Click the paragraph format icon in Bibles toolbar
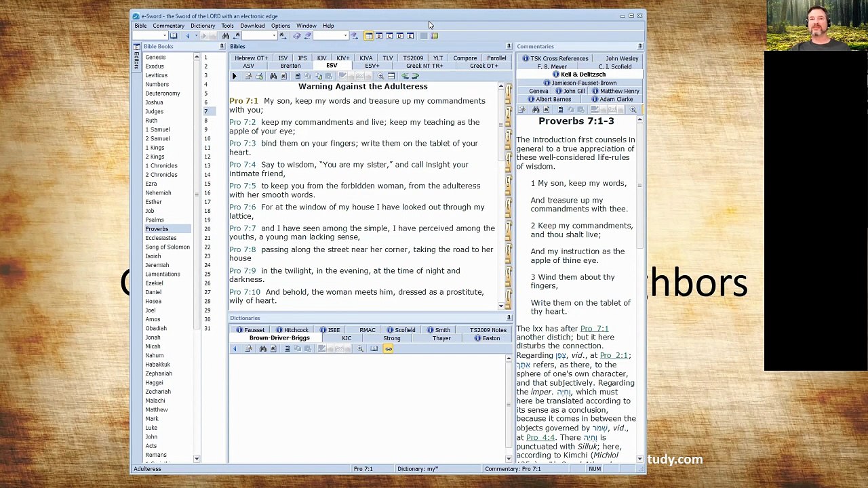The image size is (868, 488). click(x=298, y=76)
